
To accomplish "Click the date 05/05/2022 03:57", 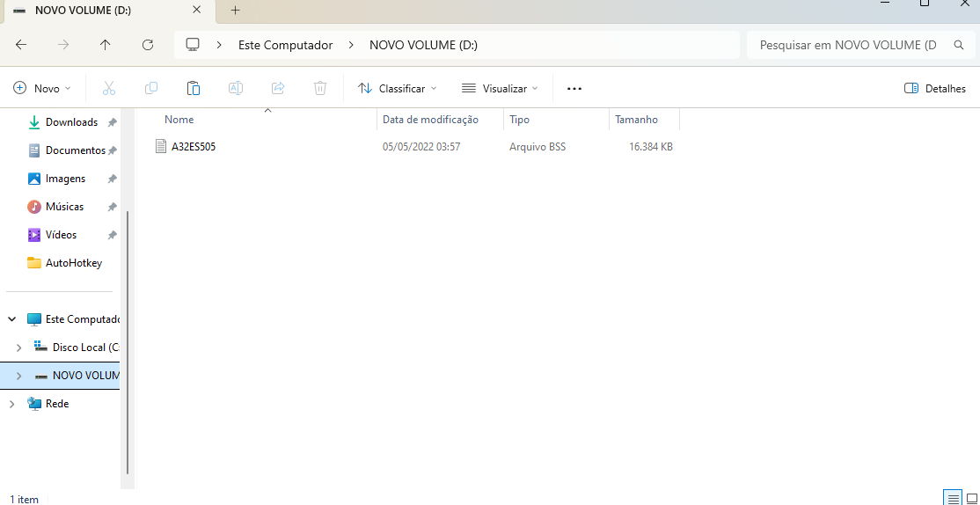I will tap(421, 147).
